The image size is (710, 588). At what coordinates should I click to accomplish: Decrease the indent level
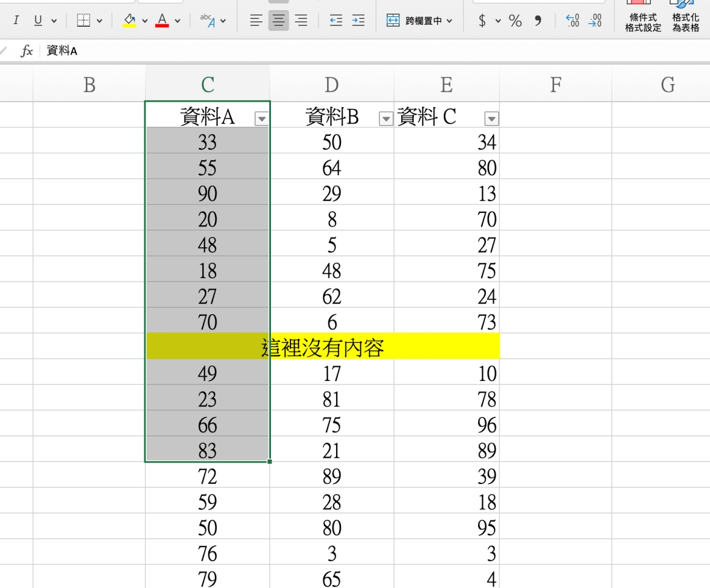click(x=336, y=21)
